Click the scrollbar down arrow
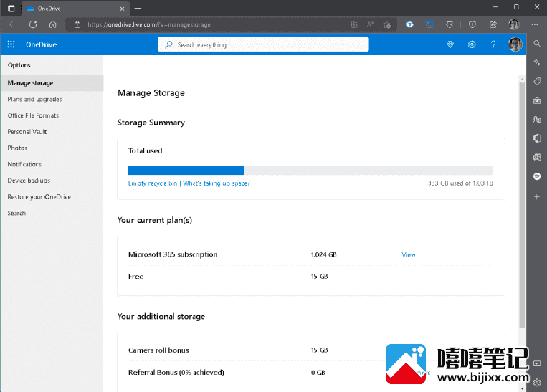This screenshot has height=392, width=547. click(x=522, y=388)
